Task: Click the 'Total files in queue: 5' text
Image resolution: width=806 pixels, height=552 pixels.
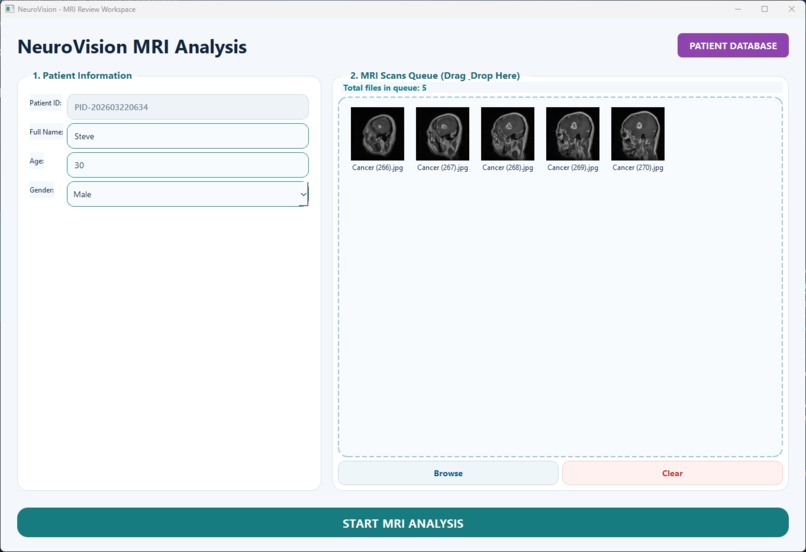Action: 384,88
